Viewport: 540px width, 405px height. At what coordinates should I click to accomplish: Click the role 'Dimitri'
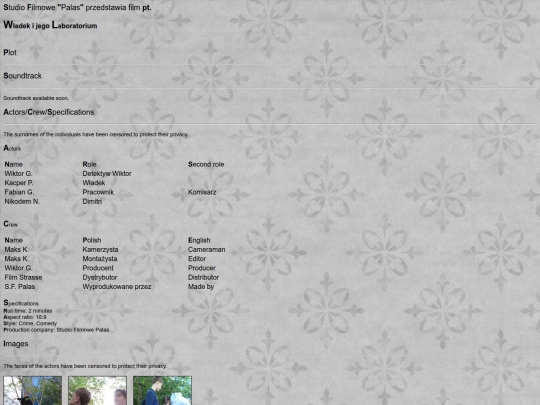tap(92, 201)
